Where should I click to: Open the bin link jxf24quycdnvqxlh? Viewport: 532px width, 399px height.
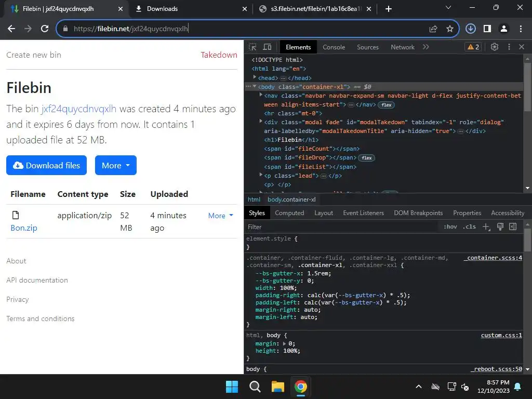click(x=79, y=109)
